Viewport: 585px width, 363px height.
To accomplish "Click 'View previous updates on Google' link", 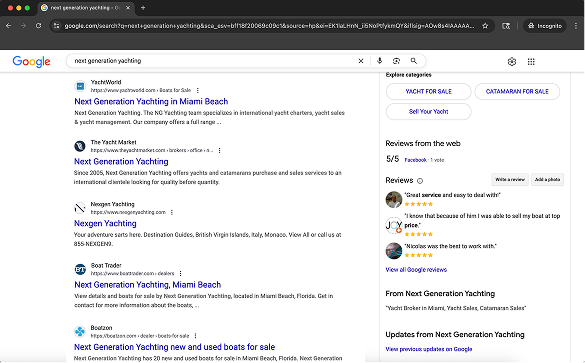I will point(429,349).
